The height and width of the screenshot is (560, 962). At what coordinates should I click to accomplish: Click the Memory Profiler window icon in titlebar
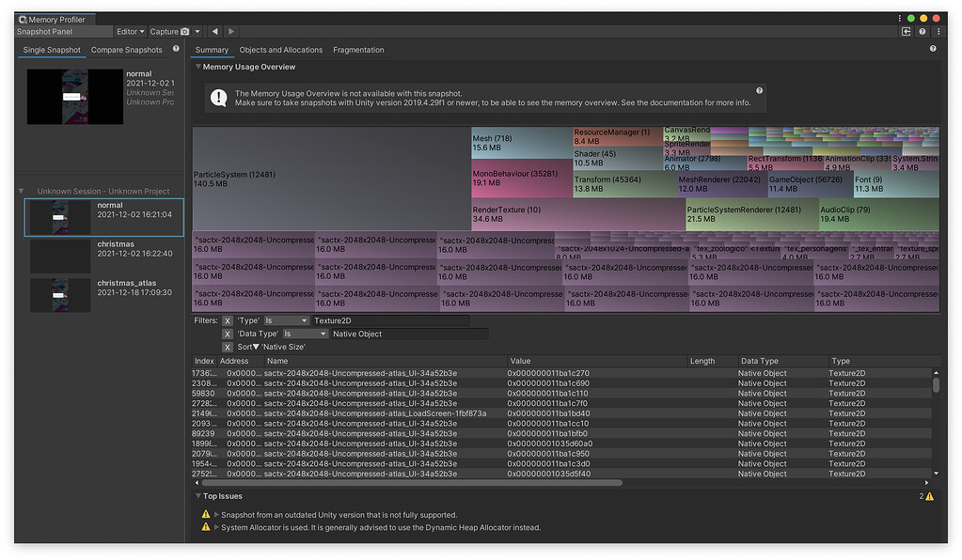point(23,19)
